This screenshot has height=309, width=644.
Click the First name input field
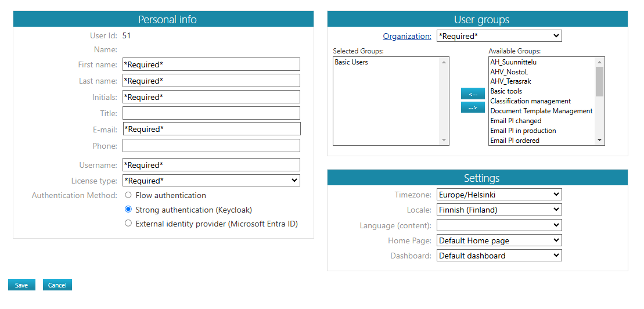(x=211, y=64)
